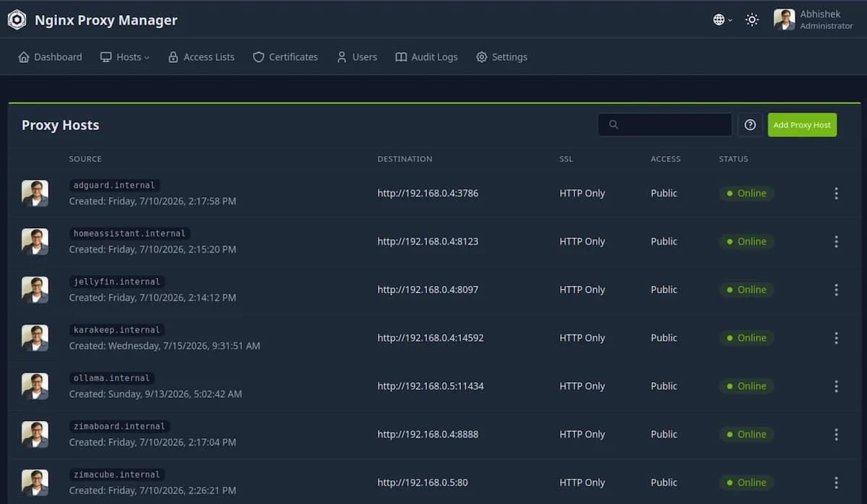The height and width of the screenshot is (504, 867).
Task: Open the language globe selector
Action: pyautogui.click(x=722, y=20)
